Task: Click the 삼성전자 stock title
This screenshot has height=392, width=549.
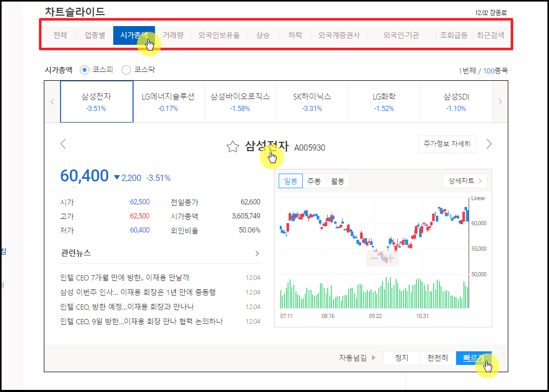Action: [x=267, y=146]
